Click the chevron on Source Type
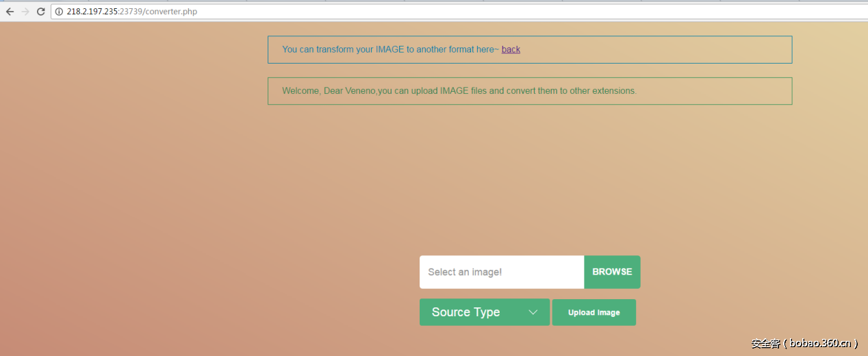Screen dimensions: 868x356 pos(533,312)
